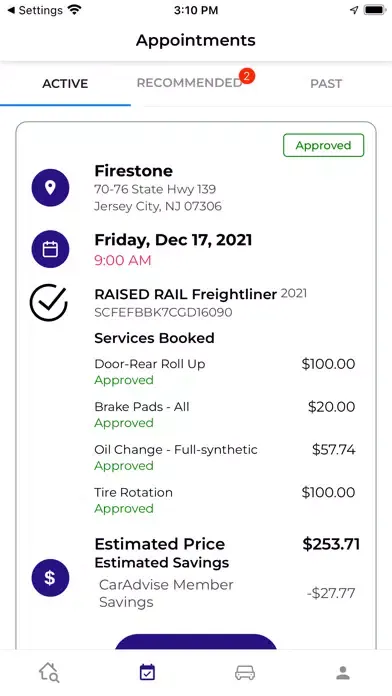392x696 pixels.
Task: Tap the red notification badge on Recommended
Action: [247, 76]
